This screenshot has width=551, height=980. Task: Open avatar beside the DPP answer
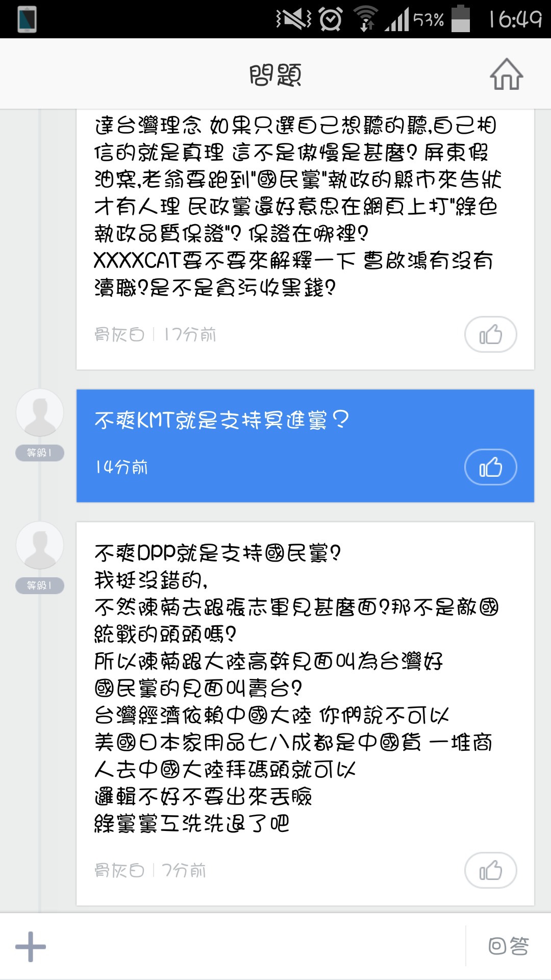coord(40,545)
